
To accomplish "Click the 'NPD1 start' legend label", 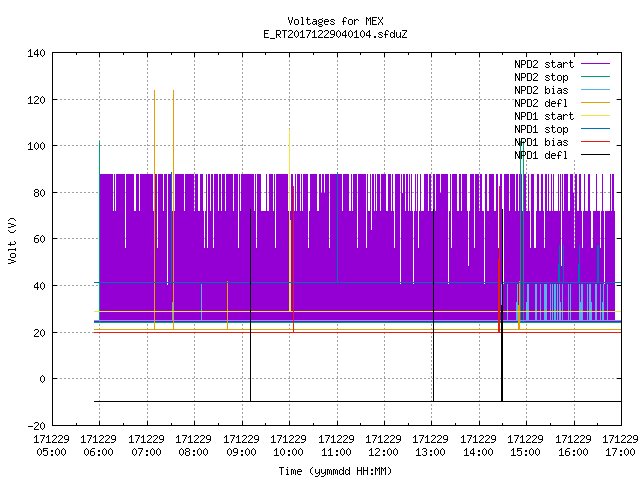I will (544, 116).
